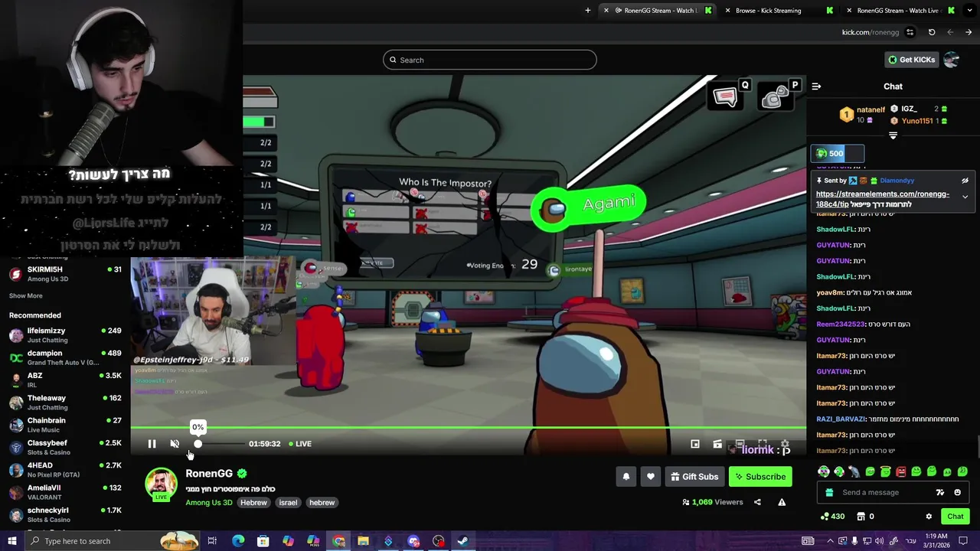980x551 pixels.
Task: Show More followed channels
Action: pyautogui.click(x=26, y=295)
